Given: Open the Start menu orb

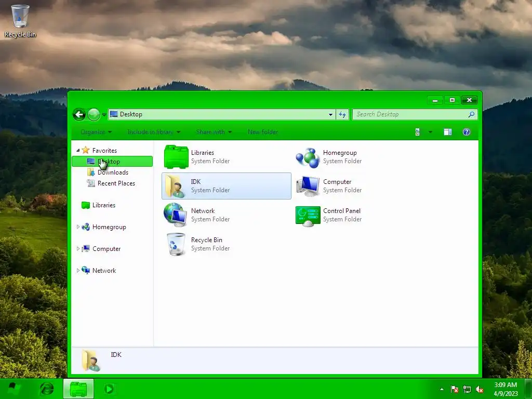Looking at the screenshot, I should (14, 389).
